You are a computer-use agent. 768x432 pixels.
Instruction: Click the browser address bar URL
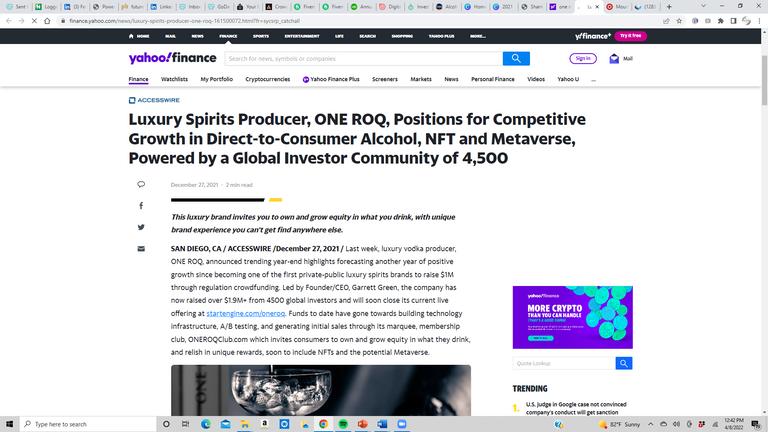[x=184, y=21]
